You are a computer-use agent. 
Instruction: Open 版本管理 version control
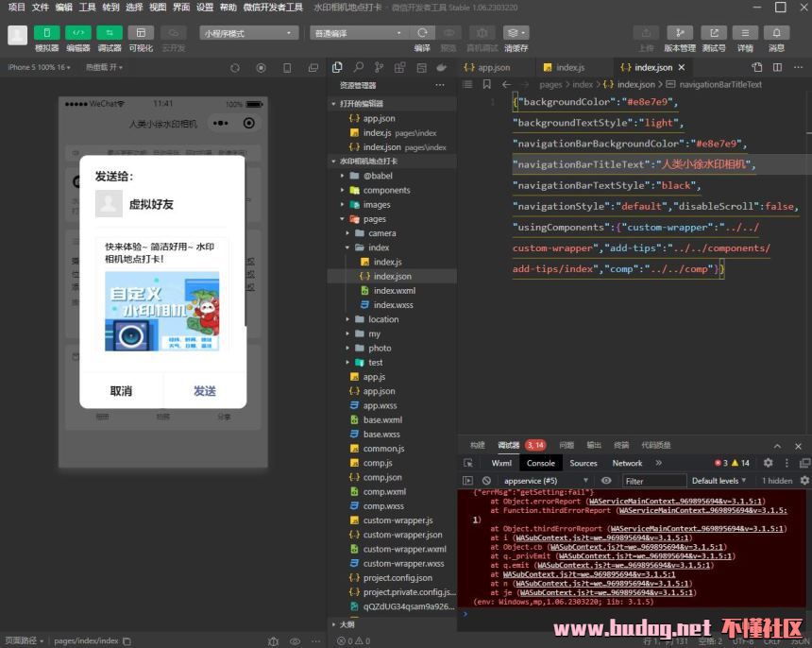[680, 33]
